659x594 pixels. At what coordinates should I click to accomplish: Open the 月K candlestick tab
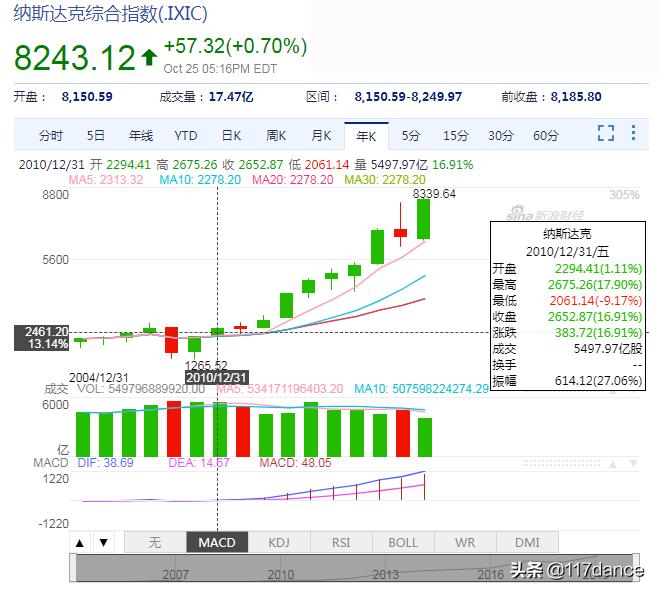click(321, 136)
